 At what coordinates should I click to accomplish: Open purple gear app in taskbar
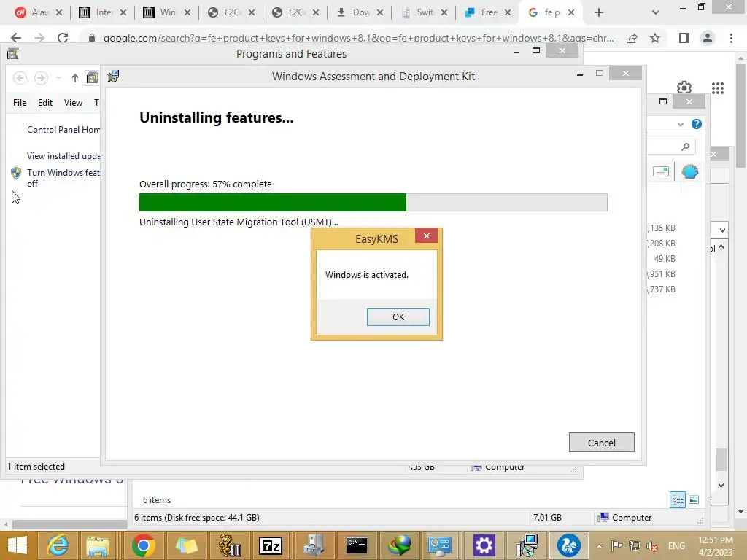[484, 545]
